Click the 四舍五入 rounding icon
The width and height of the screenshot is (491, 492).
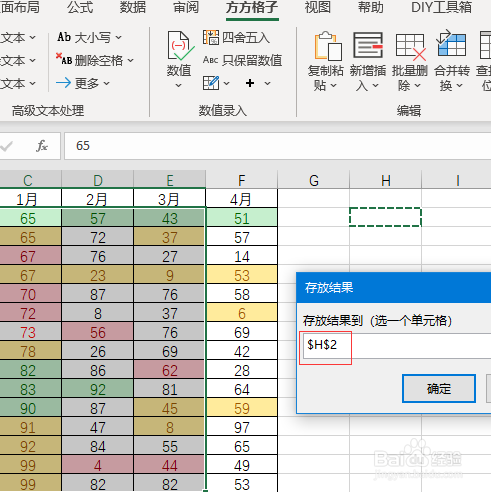point(211,37)
